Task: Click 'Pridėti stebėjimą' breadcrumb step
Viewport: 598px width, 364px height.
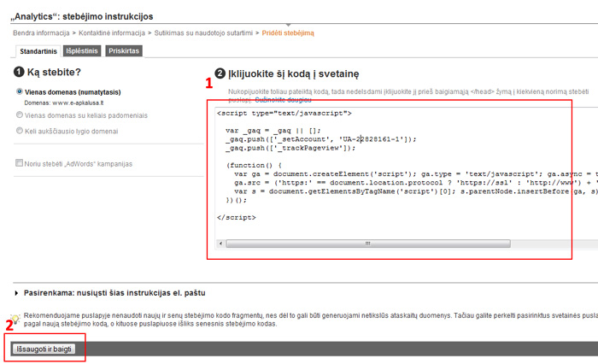Action: 288,33
